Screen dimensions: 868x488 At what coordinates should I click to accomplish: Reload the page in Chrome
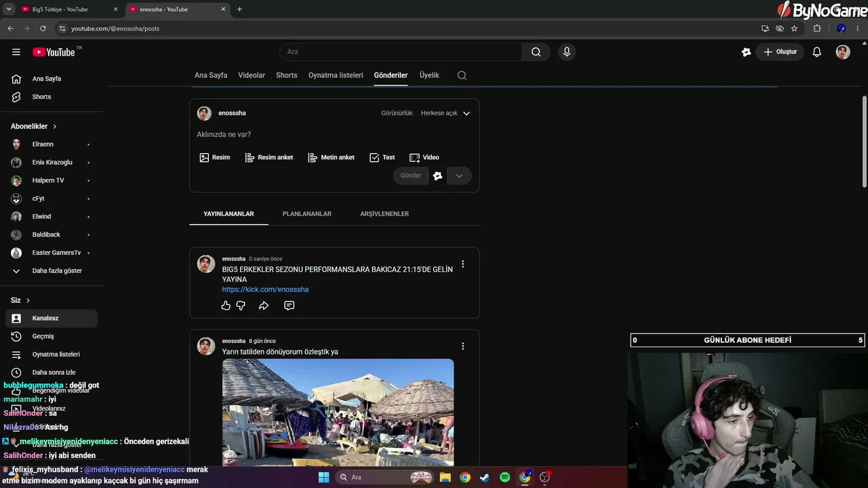(43, 28)
